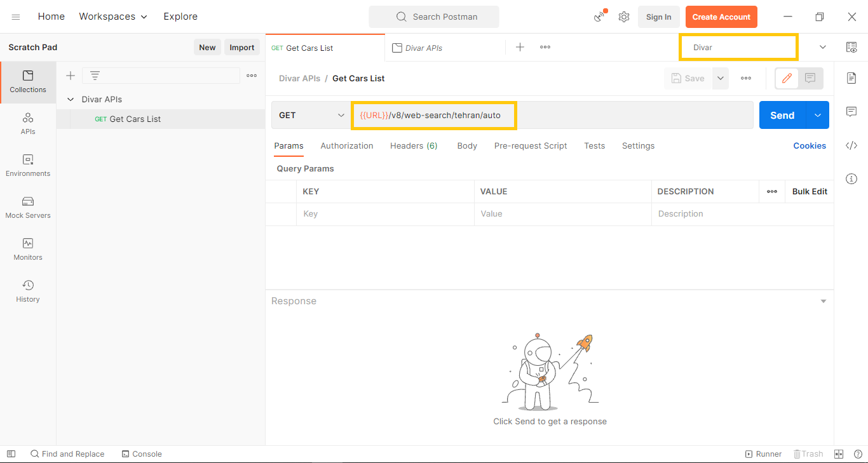
Task: Open the History sidebar section
Action: pos(28,292)
